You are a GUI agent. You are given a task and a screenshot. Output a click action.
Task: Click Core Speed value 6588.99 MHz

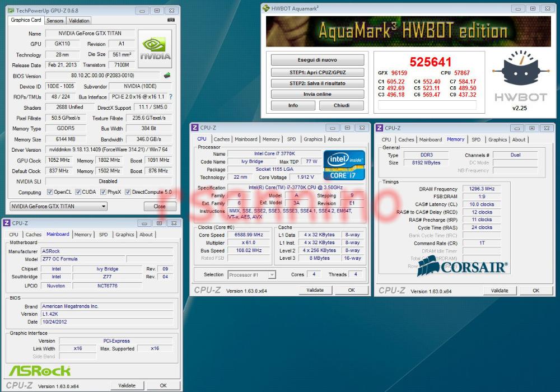tap(249, 235)
